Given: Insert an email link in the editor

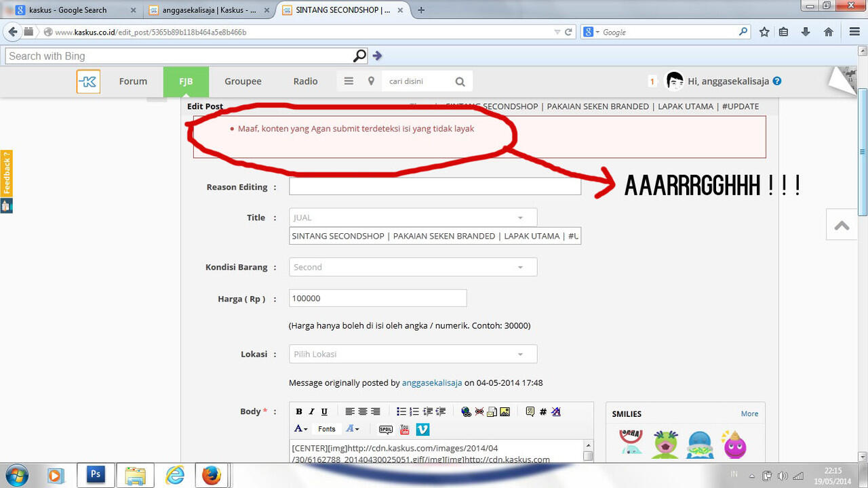Looking at the screenshot, I should point(492,411).
